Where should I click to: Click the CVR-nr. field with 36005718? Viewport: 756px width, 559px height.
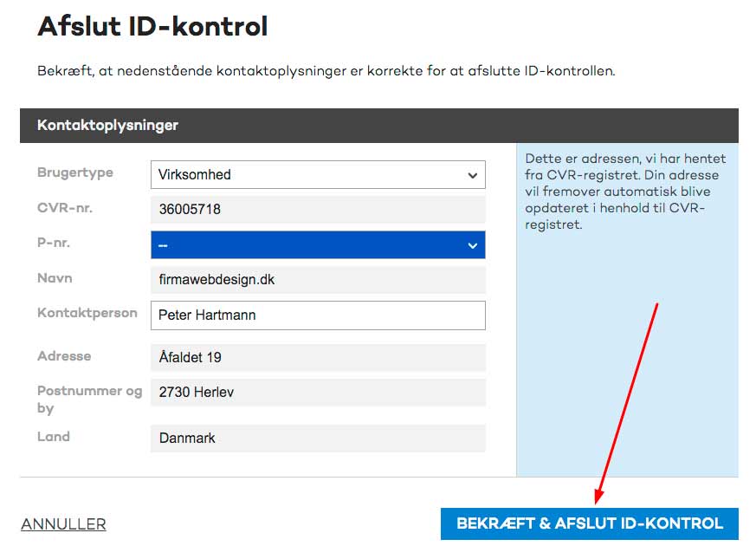click(318, 209)
